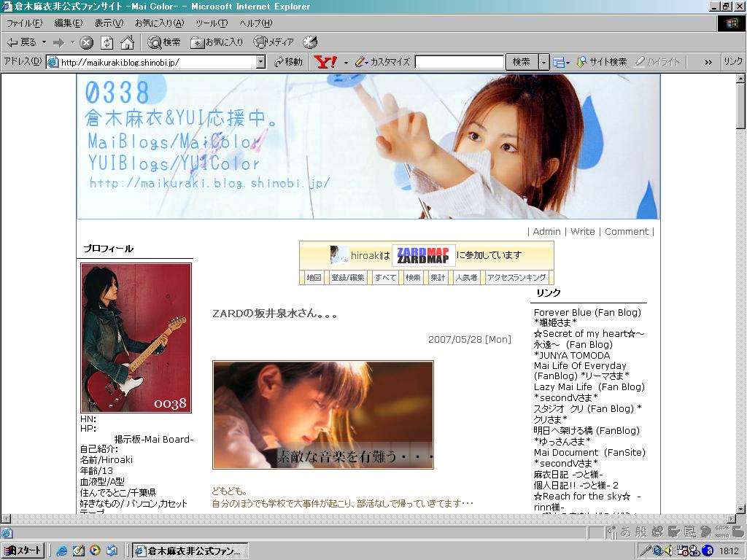Open the Yahoo logo dropdown arrow
The image size is (747, 560).
click(346, 63)
